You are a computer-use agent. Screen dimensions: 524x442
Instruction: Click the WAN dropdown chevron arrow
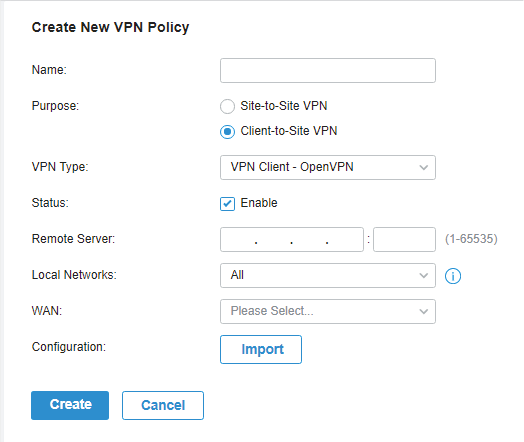point(424,312)
